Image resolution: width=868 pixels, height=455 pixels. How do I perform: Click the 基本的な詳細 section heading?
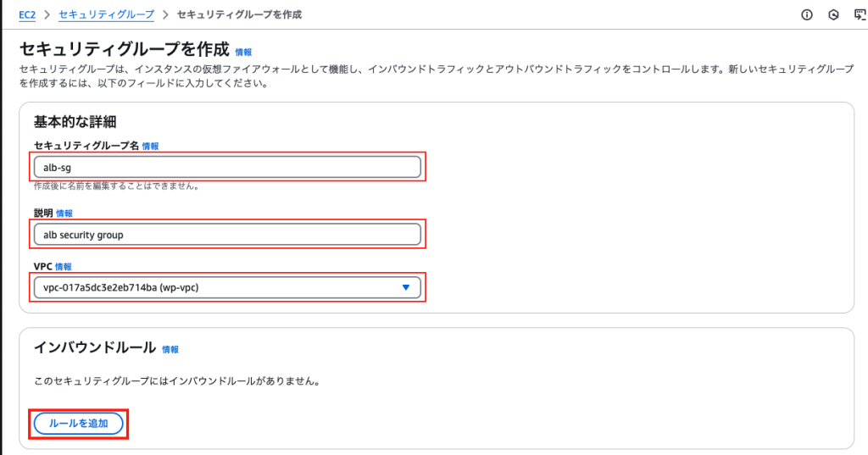[75, 122]
